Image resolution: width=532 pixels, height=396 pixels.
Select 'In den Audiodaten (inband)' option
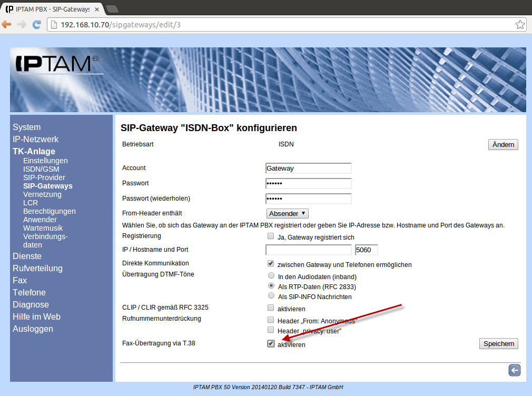[271, 276]
